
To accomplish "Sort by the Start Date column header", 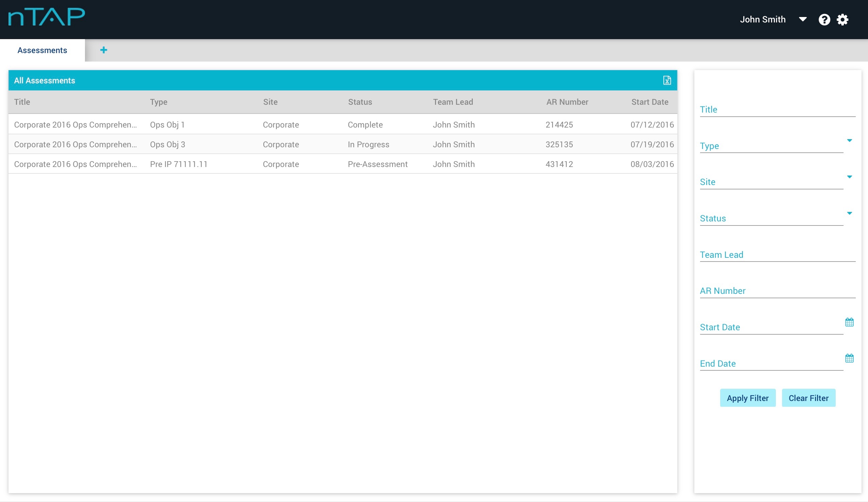I will 649,102.
